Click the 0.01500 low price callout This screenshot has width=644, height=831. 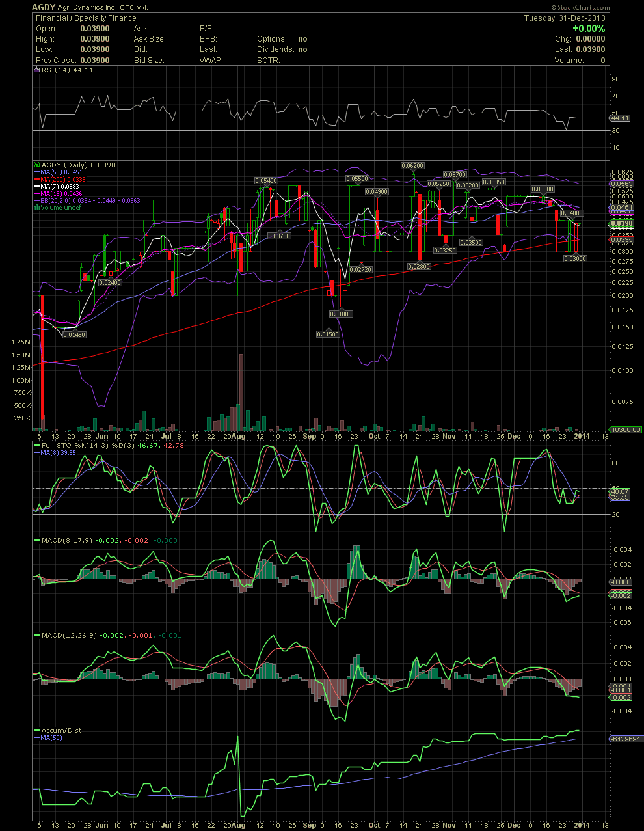328,334
